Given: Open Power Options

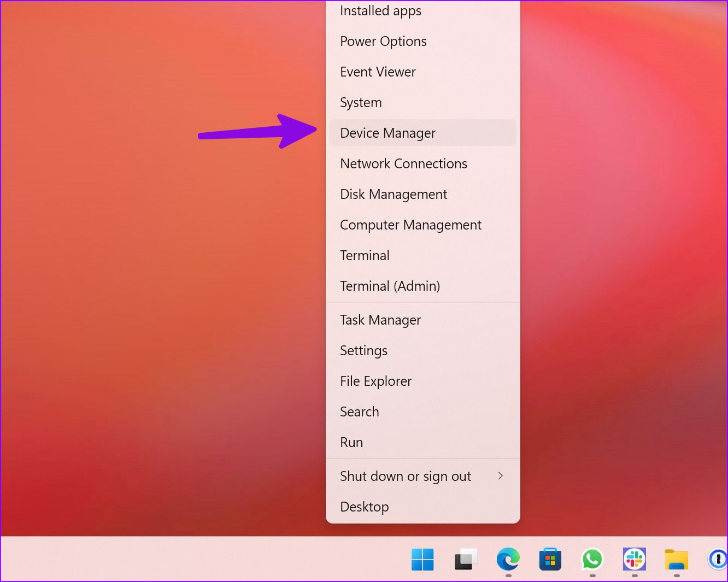Looking at the screenshot, I should tap(383, 41).
